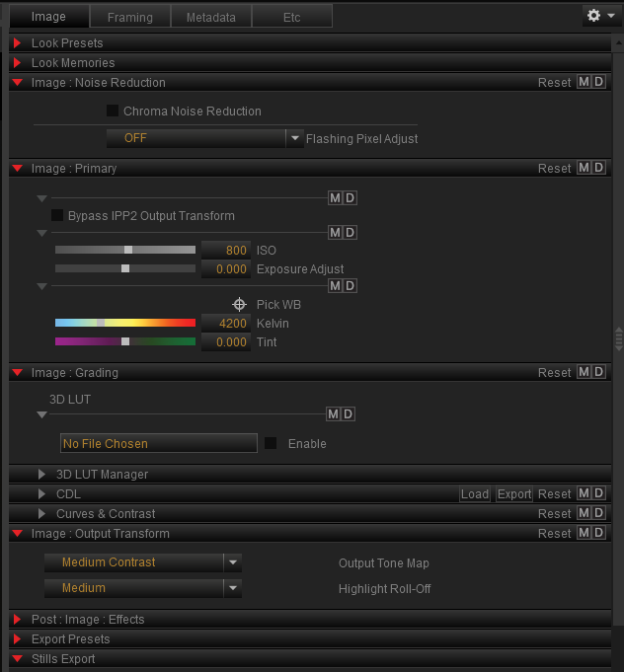Click D button above ISO slider
624x672 pixels.
[350, 232]
